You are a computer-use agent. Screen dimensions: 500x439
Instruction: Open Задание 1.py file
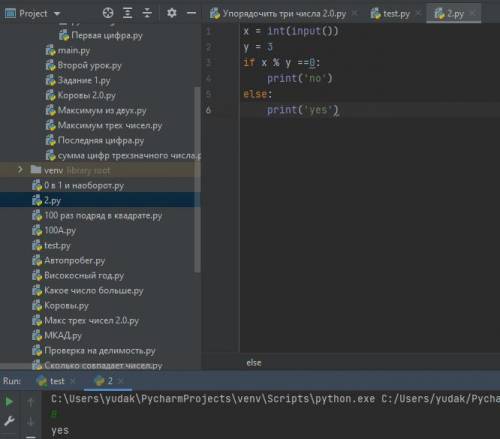coord(78,81)
